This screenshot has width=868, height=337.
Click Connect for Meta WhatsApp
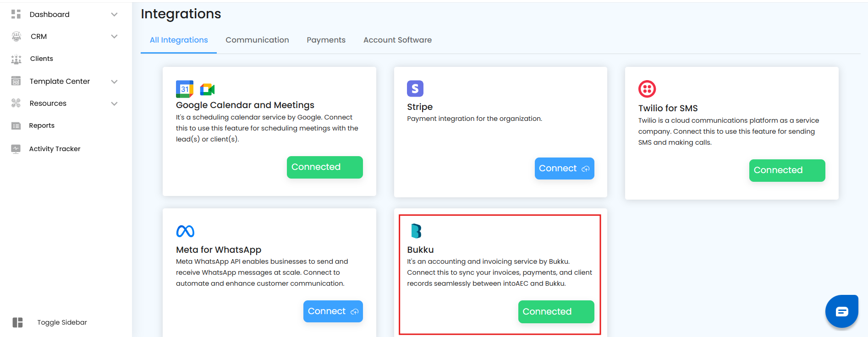[333, 311]
